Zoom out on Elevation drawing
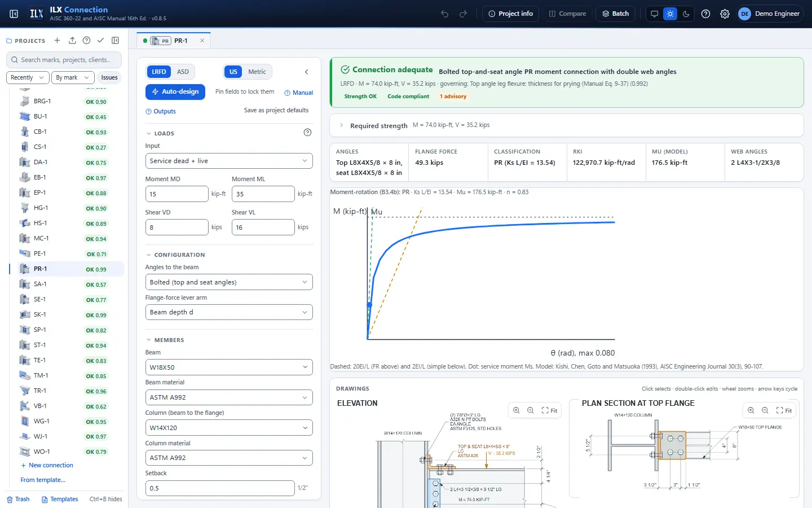 click(530, 410)
